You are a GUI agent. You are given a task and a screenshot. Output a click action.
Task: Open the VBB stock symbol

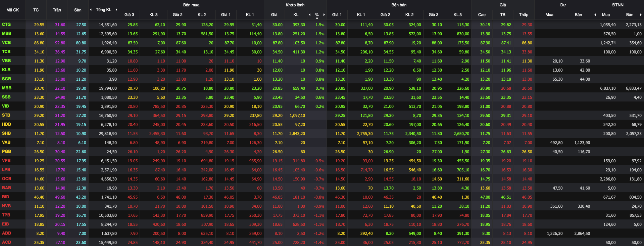tap(6, 61)
